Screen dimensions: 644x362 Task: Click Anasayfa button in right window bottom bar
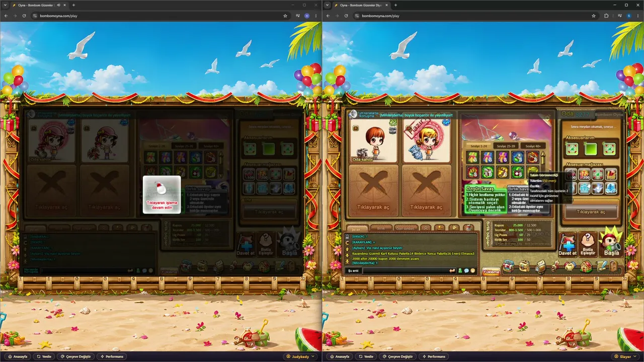(x=339, y=356)
